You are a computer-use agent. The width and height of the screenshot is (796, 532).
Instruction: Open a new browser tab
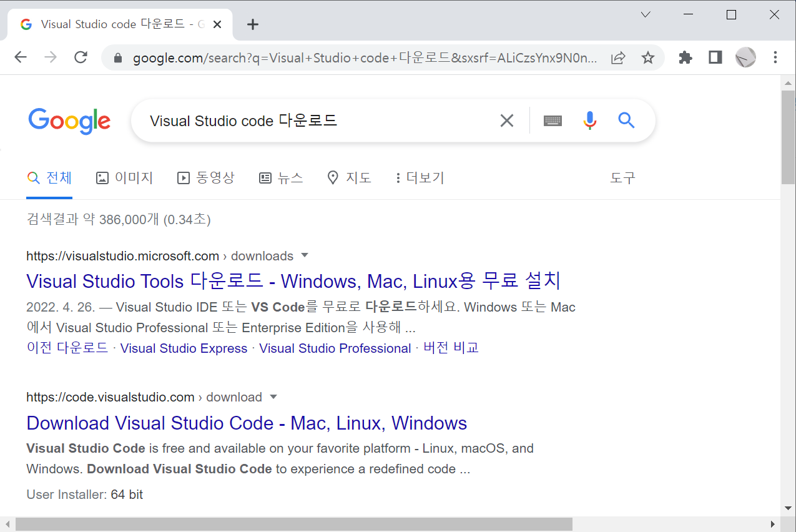point(252,24)
